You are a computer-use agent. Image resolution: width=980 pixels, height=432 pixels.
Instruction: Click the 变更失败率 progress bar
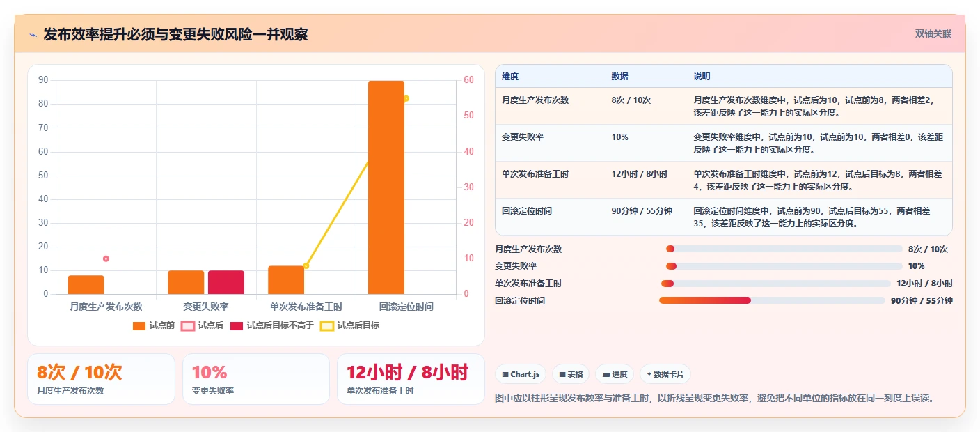click(x=784, y=266)
